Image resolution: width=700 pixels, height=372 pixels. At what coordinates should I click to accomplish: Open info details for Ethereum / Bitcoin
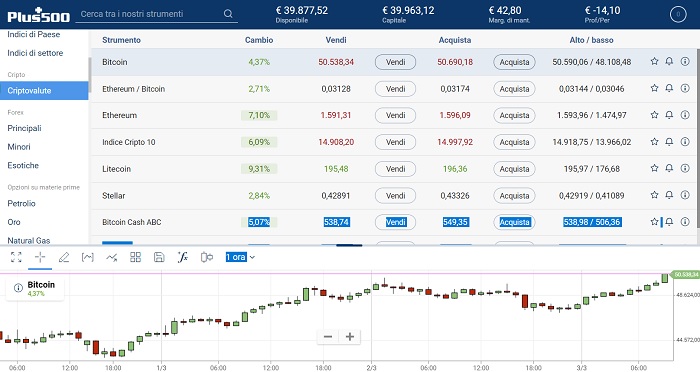(x=685, y=88)
